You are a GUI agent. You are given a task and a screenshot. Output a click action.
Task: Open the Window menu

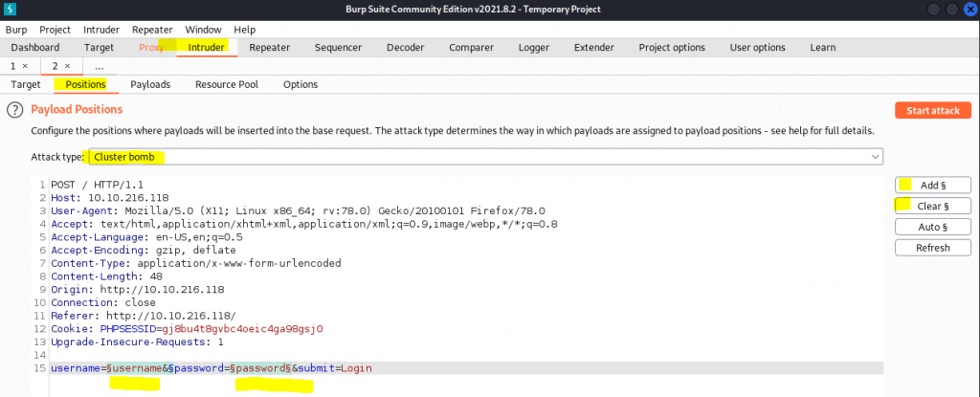point(203,30)
